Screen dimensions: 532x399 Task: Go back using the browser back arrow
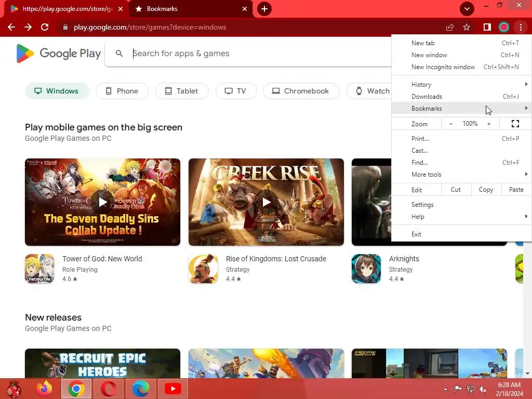pyautogui.click(x=11, y=27)
